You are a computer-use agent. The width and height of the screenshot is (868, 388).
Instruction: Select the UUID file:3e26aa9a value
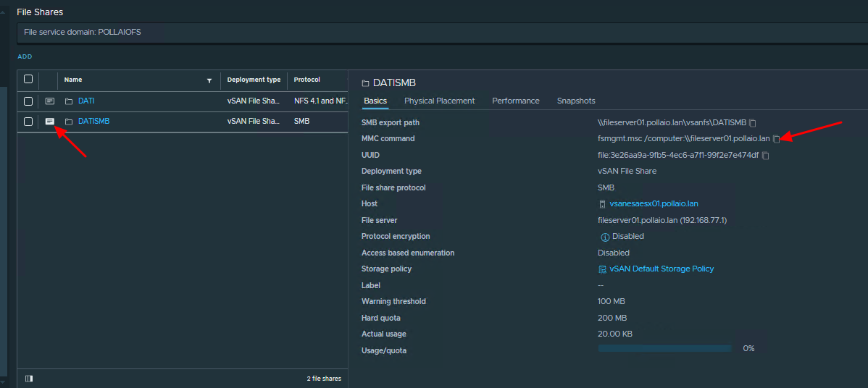coord(678,155)
